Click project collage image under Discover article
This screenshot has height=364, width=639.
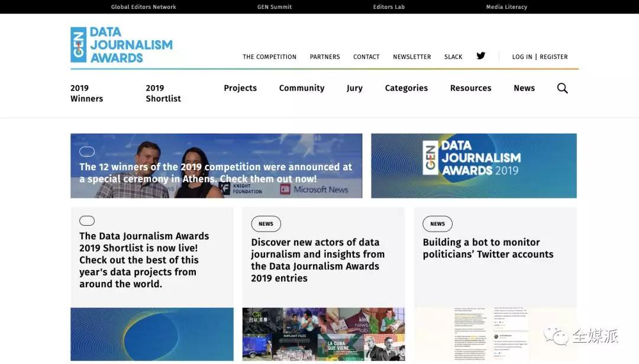324,334
